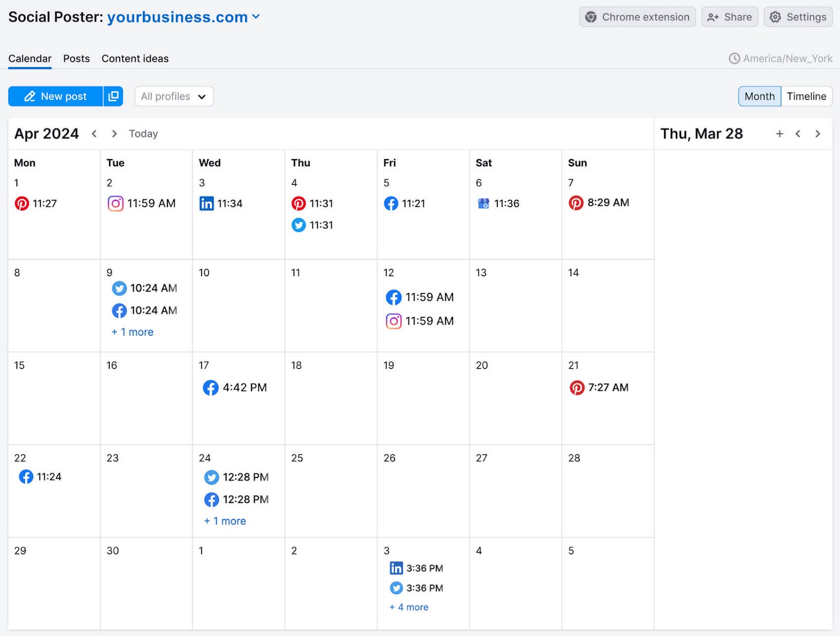
Task: Open the All profiles dropdown
Action: tap(173, 96)
